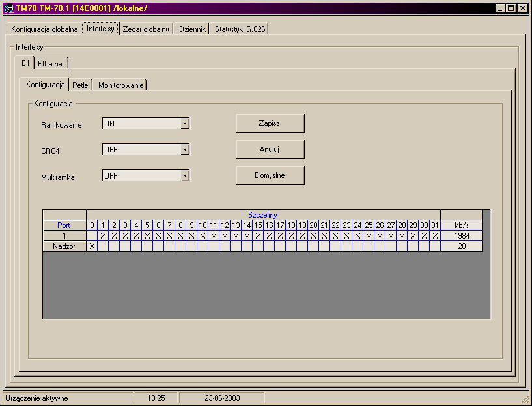Enable slot 0 in the Port 1 row

[x=92, y=236]
